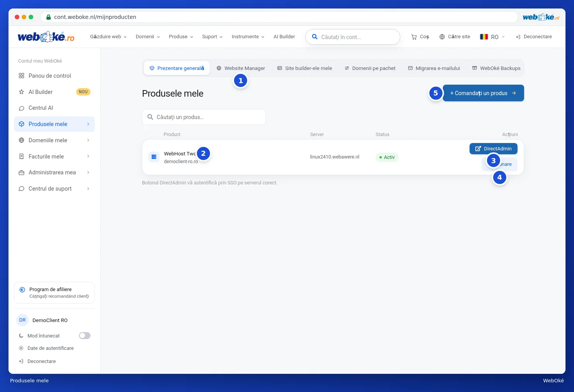Click the AI Builder top navigation link
The width and height of the screenshot is (574, 392).
(284, 37)
